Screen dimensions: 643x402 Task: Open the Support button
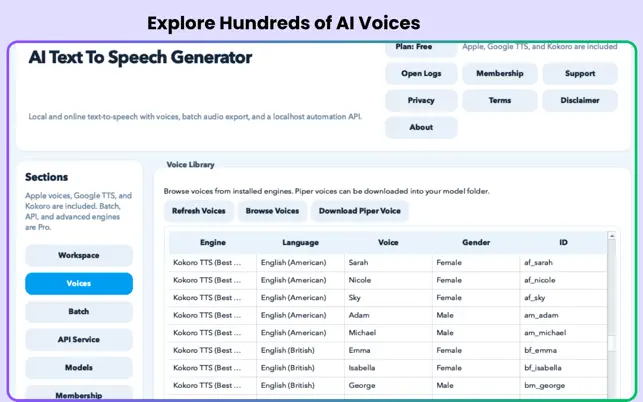point(580,73)
